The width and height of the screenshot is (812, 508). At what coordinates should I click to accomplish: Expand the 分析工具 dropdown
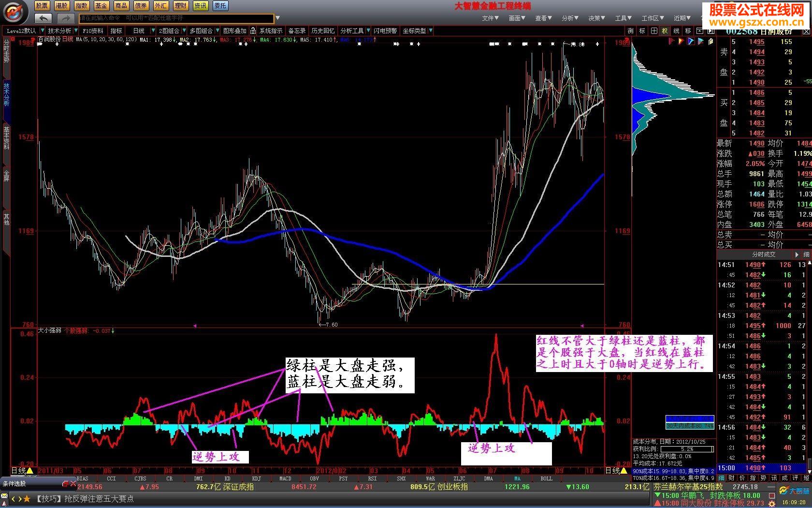click(x=368, y=30)
